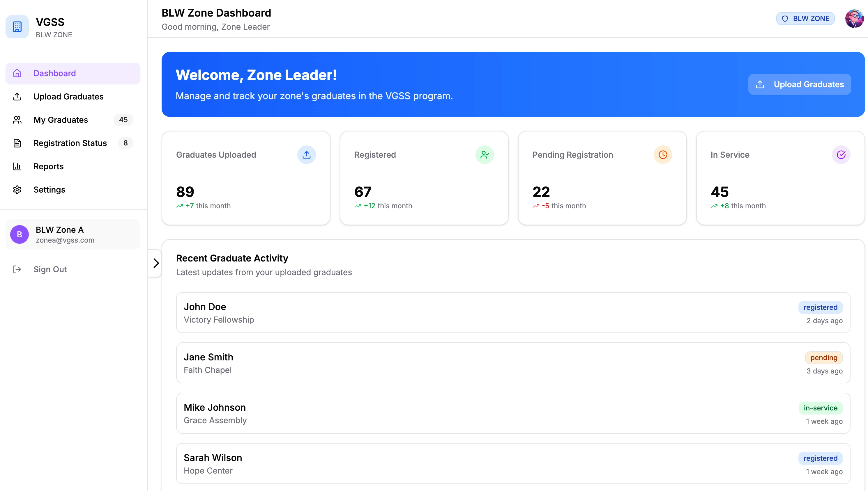Image resolution: width=868 pixels, height=491 pixels.
Task: Open Reports via the bar chart icon
Action: click(x=17, y=166)
